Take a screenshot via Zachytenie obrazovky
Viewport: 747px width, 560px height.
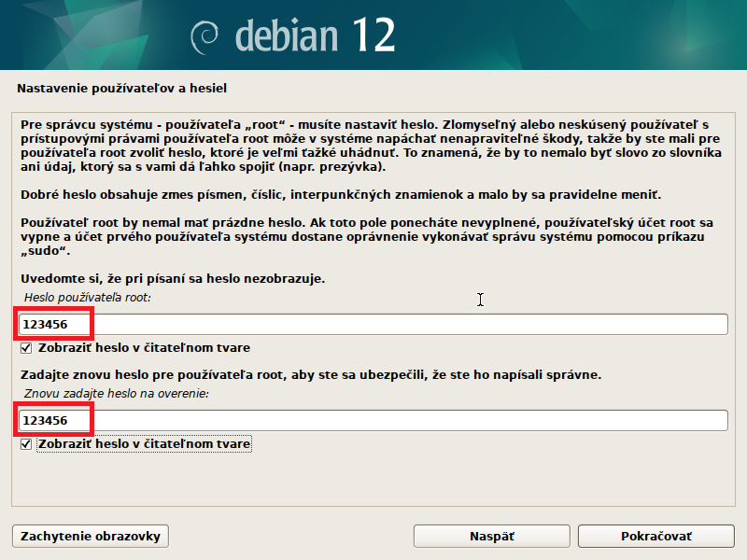click(91, 537)
